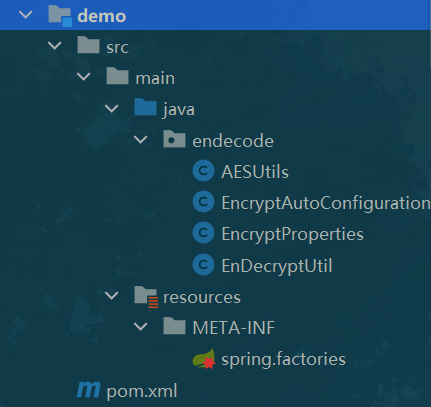431x407 pixels.
Task: Select the main folder label
Action: coord(155,78)
